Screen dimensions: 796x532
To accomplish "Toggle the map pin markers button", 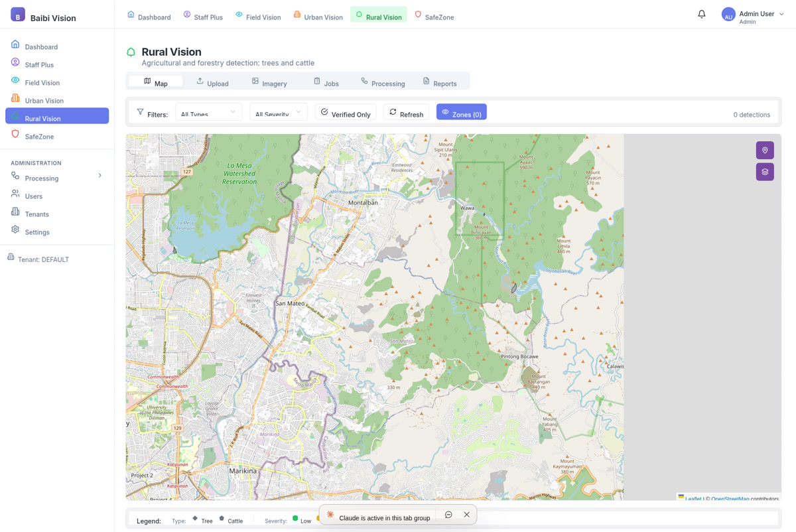I will click(764, 150).
